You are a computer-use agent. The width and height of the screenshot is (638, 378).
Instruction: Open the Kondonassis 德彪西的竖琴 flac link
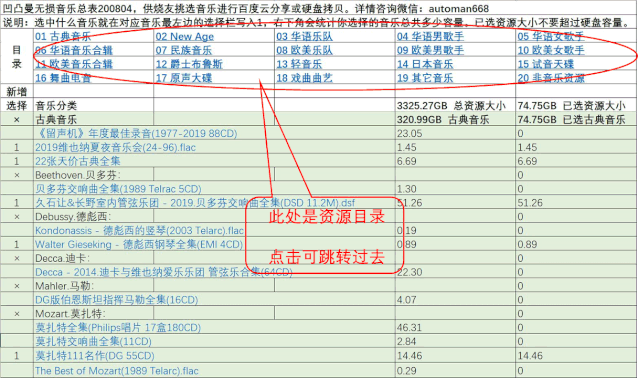point(139,230)
